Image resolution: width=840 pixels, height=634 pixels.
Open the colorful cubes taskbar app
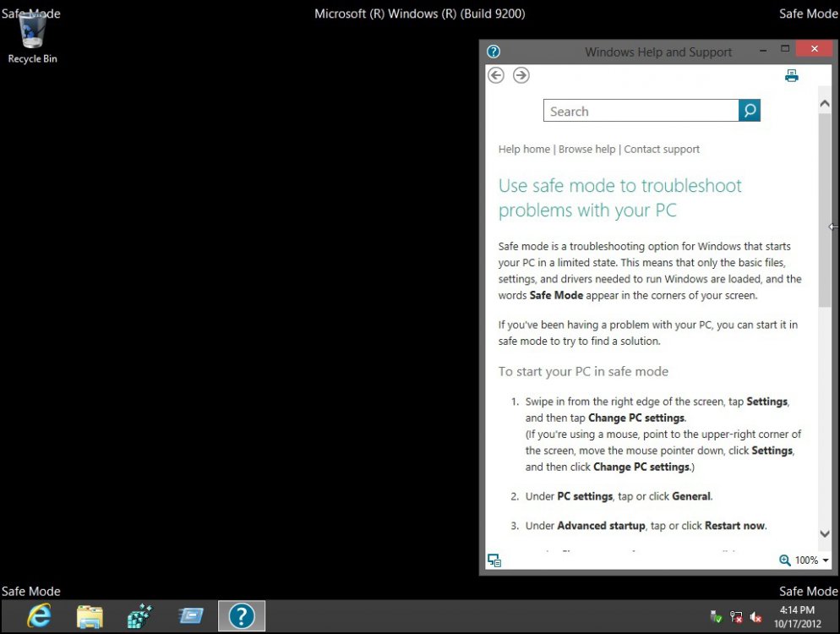(x=139, y=616)
